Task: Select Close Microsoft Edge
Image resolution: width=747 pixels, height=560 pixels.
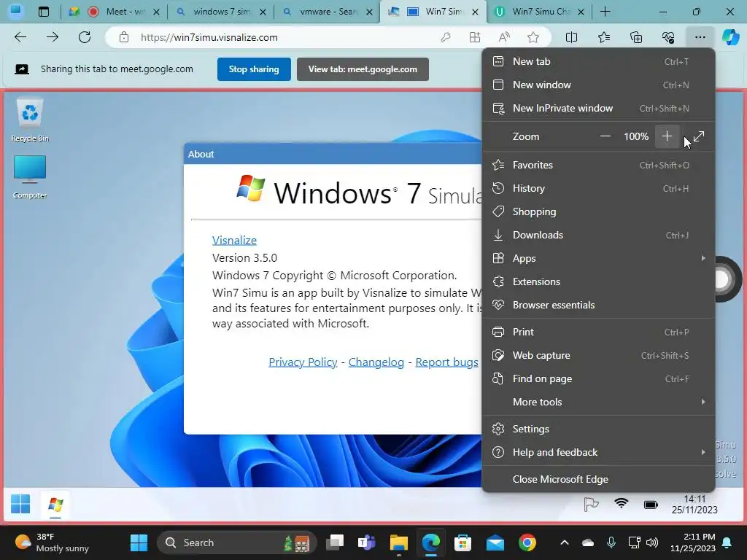Action: (x=599, y=479)
